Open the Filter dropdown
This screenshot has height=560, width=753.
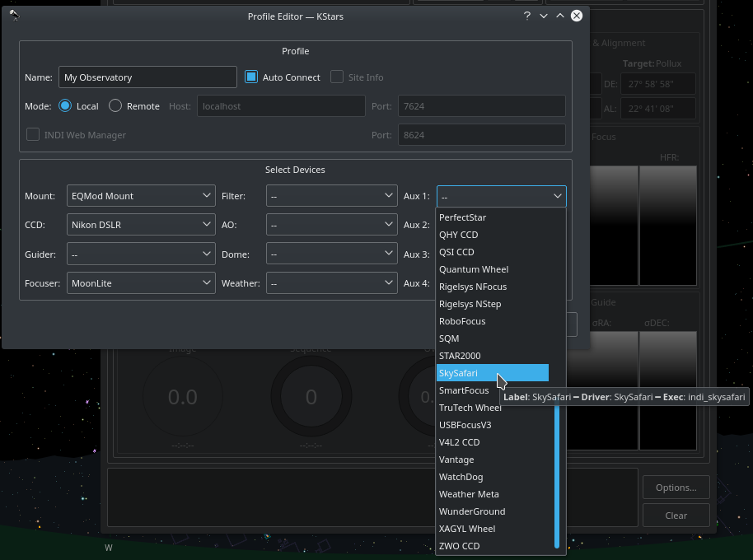pos(332,195)
